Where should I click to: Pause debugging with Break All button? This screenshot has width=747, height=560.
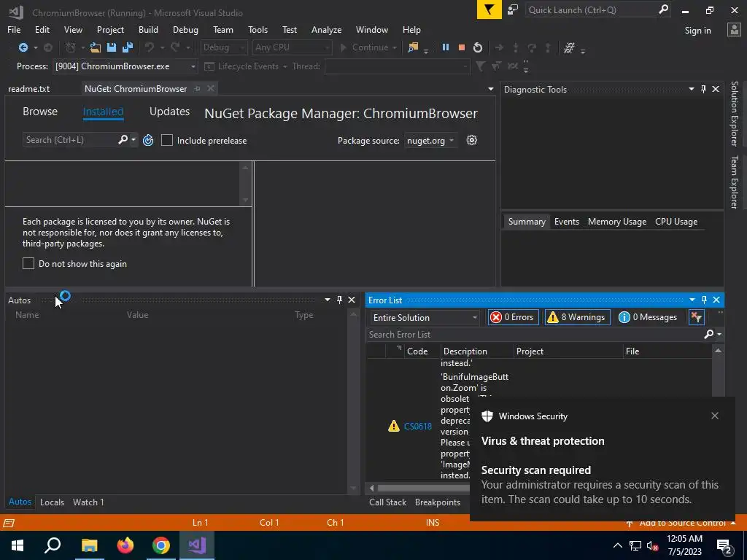click(x=446, y=47)
